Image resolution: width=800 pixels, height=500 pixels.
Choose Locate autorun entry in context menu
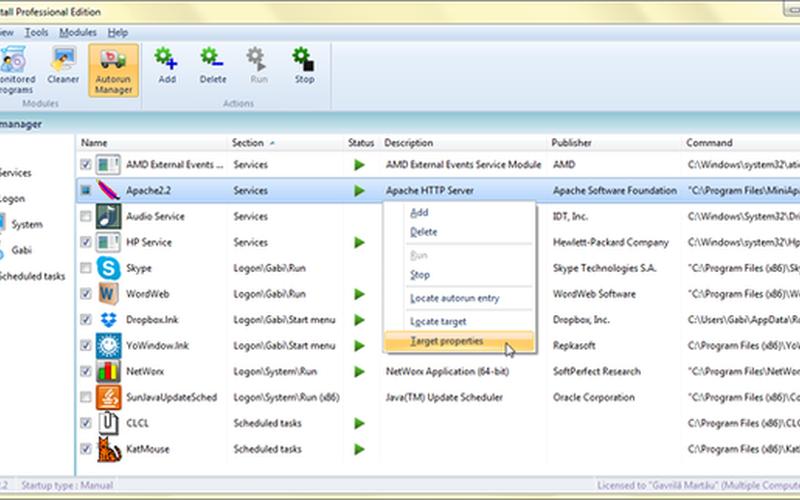(x=459, y=298)
